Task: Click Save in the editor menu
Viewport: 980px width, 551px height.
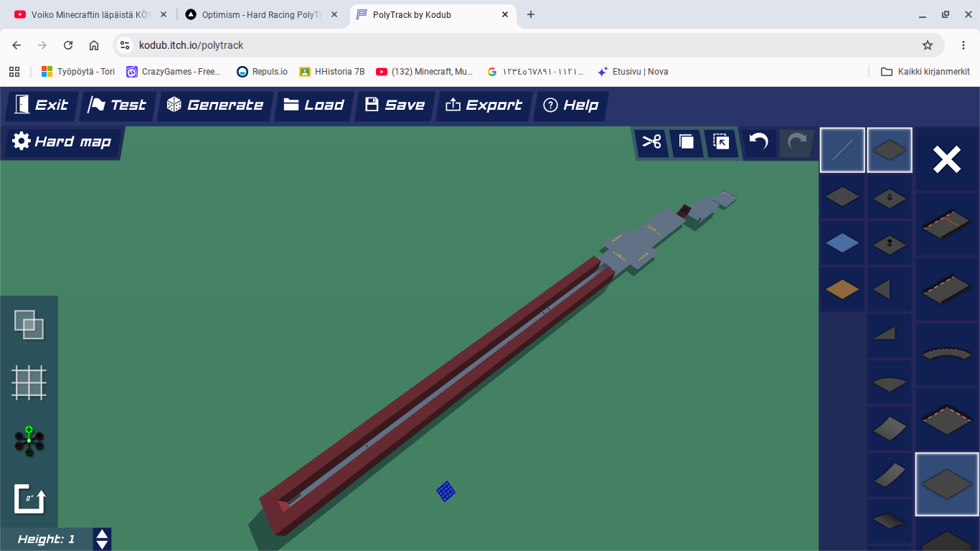Action: coord(395,105)
